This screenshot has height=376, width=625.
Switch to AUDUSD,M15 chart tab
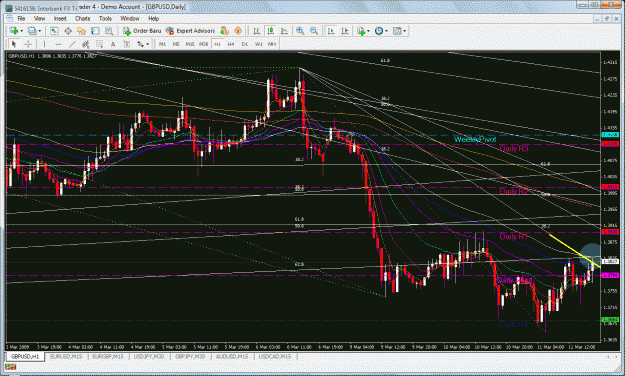click(x=232, y=356)
